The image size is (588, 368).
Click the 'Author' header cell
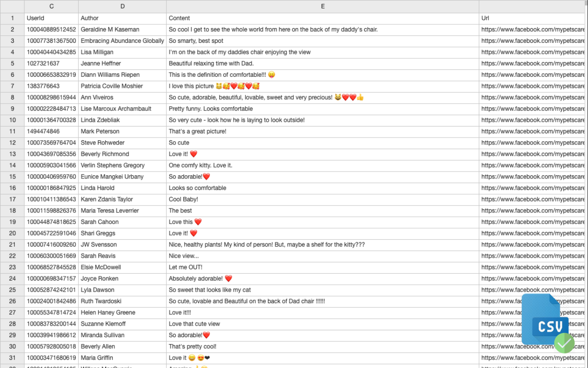[x=123, y=18]
